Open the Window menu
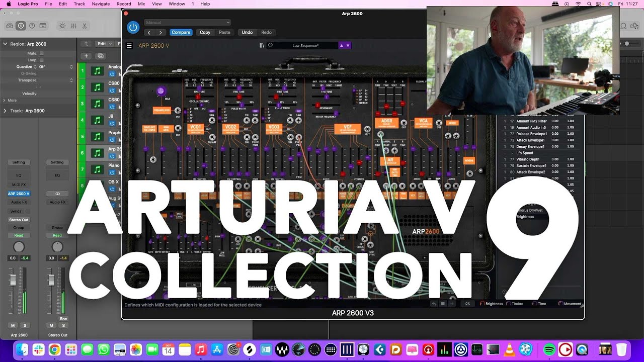The width and height of the screenshot is (644, 362). 177,4
